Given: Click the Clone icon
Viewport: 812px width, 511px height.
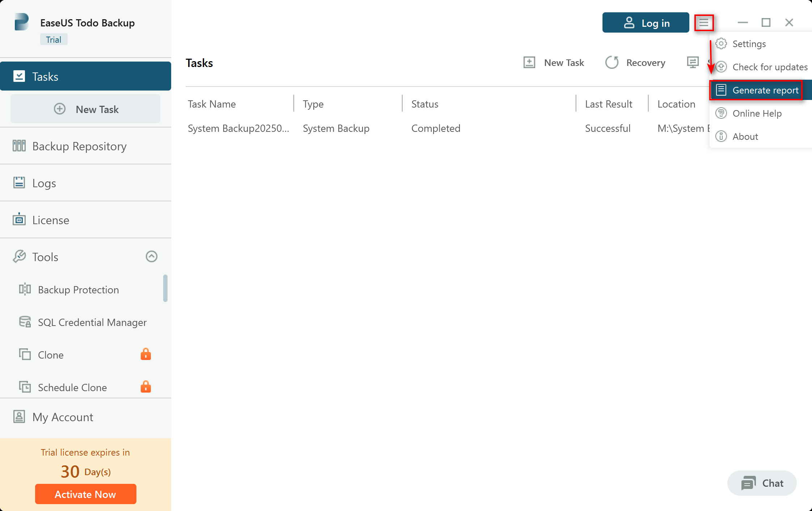Looking at the screenshot, I should pyautogui.click(x=25, y=354).
